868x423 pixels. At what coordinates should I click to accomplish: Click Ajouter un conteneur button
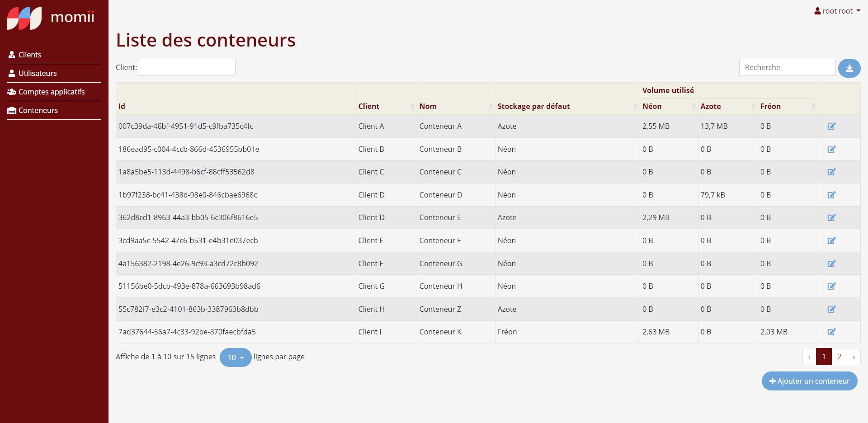(x=809, y=381)
